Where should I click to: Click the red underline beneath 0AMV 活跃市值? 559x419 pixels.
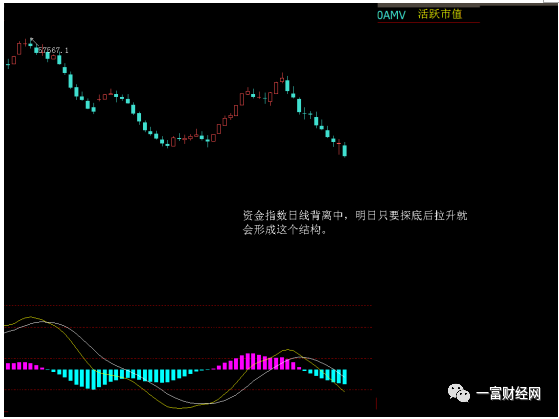coord(429,22)
